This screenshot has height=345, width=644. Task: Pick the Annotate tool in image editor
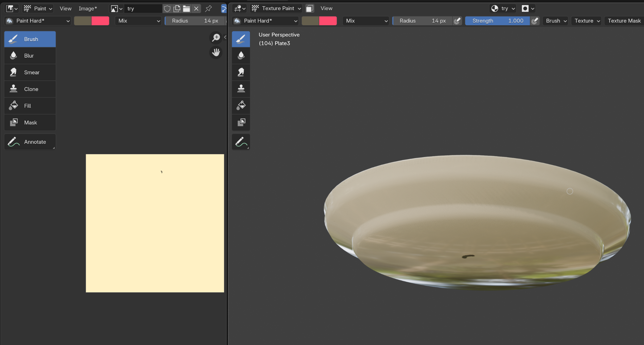30,142
